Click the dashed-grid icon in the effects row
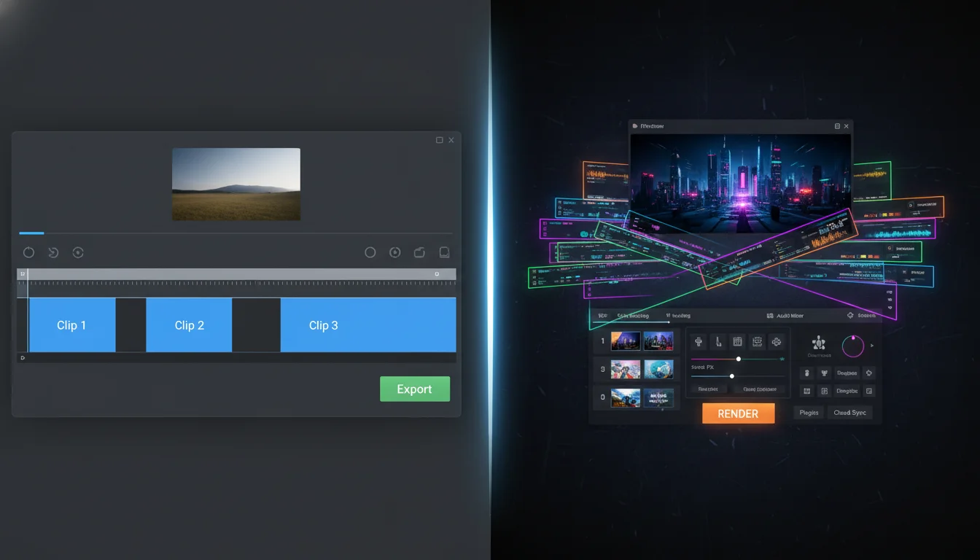Screen dimensions: 980x560 point(757,341)
